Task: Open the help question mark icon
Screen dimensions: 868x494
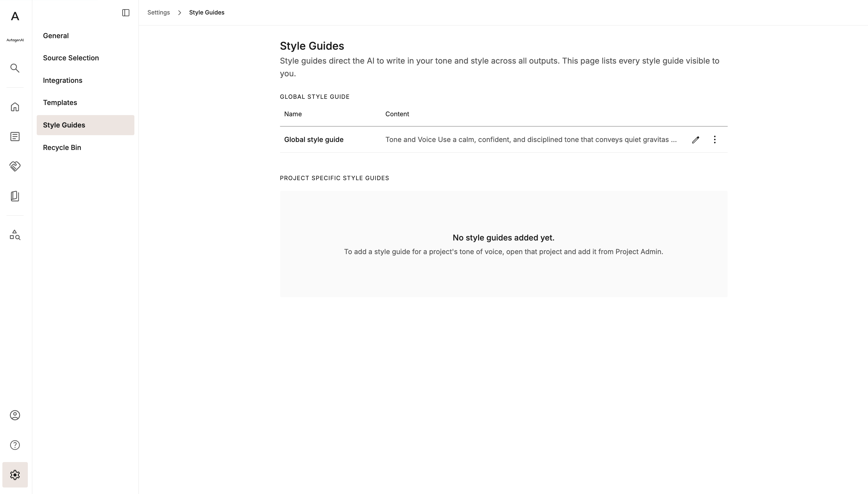Action: tap(15, 445)
